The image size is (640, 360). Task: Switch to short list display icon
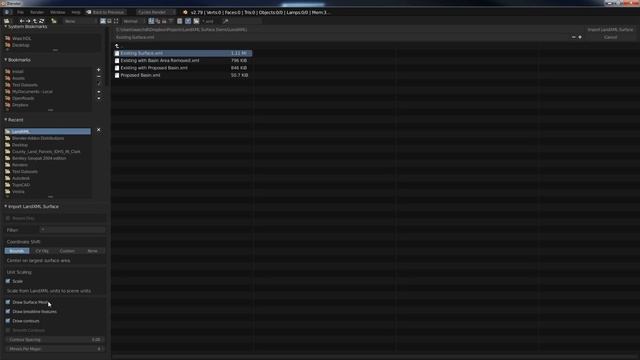pos(103,21)
